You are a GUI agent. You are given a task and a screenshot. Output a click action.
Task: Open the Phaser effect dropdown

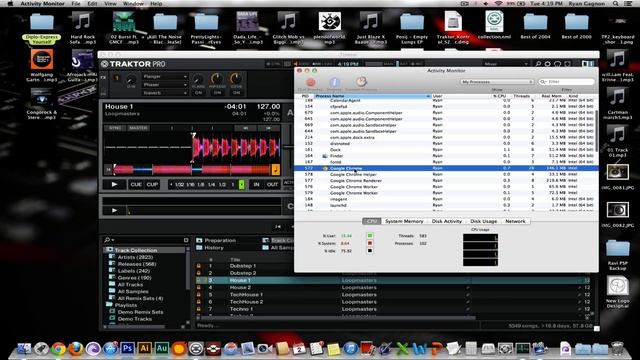(x=165, y=84)
